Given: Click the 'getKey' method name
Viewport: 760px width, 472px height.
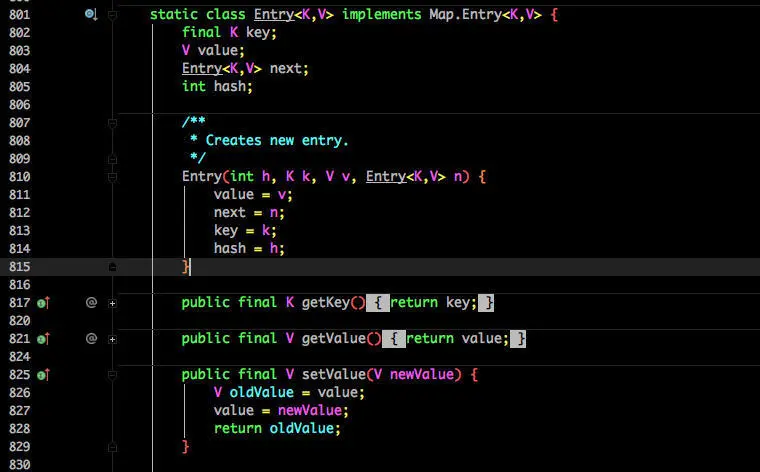Looking at the screenshot, I should point(326,303).
